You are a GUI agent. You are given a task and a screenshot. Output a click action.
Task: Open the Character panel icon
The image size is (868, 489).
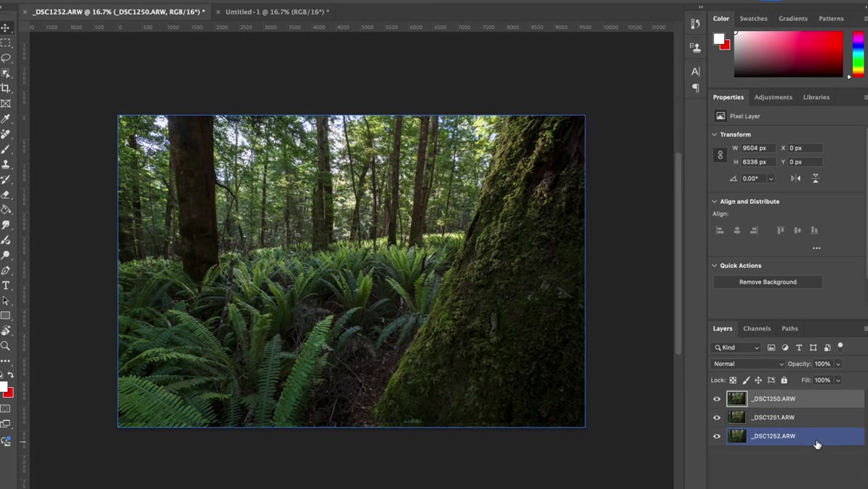point(696,72)
